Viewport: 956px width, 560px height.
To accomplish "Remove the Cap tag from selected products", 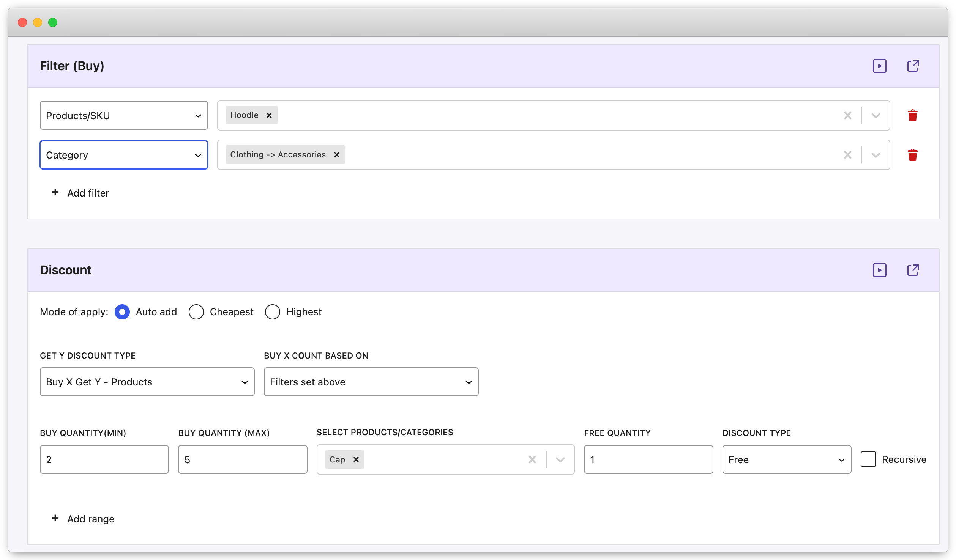I will tap(356, 459).
